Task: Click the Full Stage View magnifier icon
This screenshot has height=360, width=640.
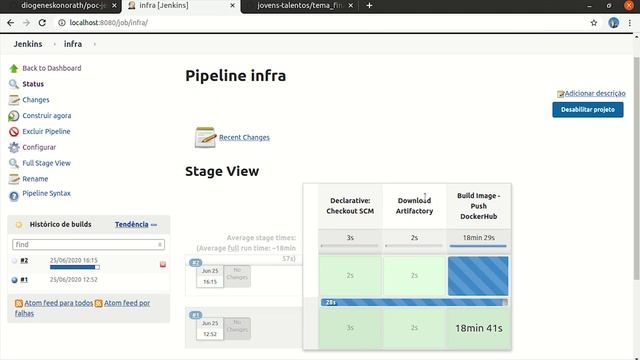Action: coord(13,163)
